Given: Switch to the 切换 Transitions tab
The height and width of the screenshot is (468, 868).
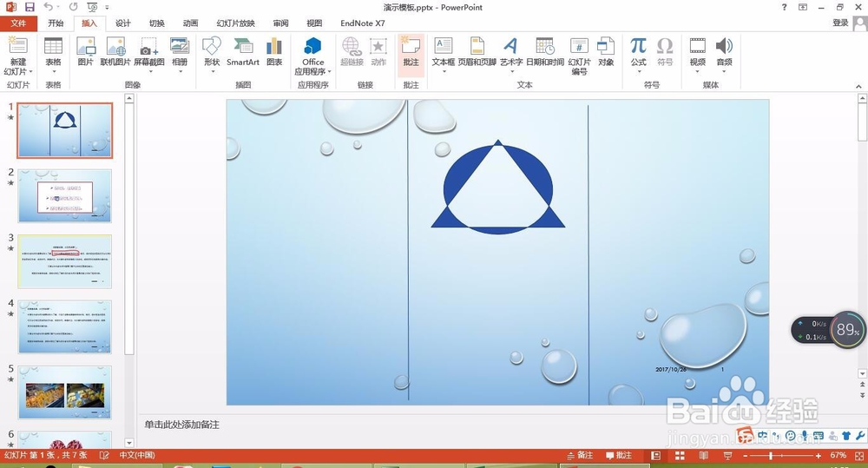Looking at the screenshot, I should pos(156,23).
